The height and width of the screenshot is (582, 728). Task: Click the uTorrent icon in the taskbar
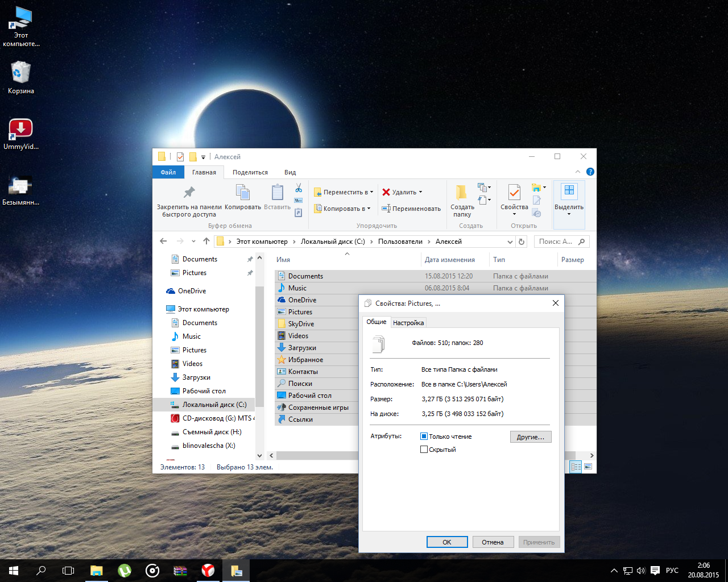coord(125,571)
